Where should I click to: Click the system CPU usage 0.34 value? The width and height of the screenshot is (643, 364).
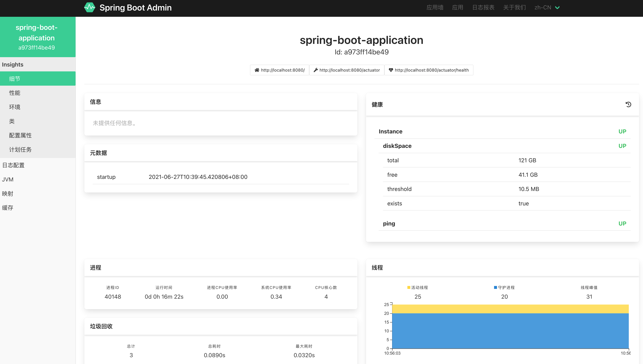pos(276,297)
